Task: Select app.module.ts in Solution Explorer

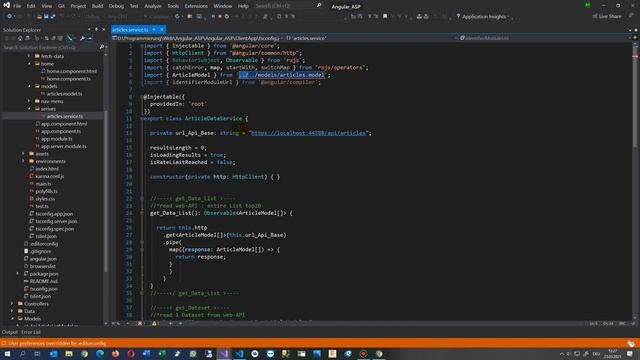Action: (56, 139)
